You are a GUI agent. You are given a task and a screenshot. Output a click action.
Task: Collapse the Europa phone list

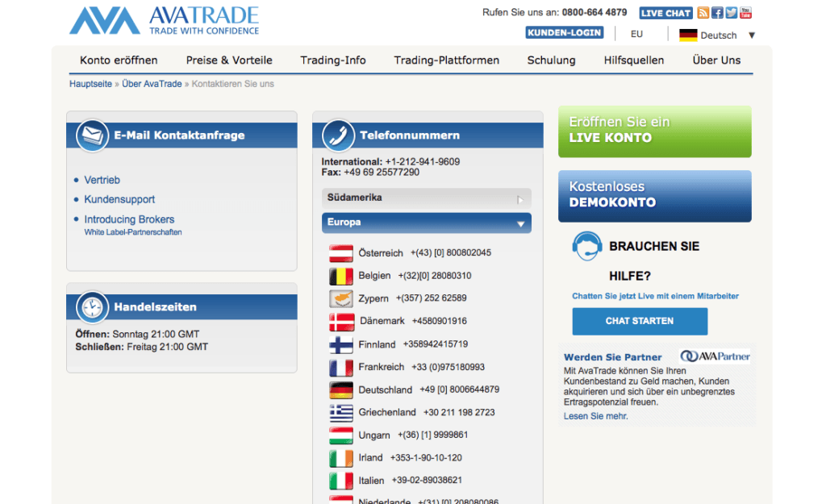(x=426, y=223)
